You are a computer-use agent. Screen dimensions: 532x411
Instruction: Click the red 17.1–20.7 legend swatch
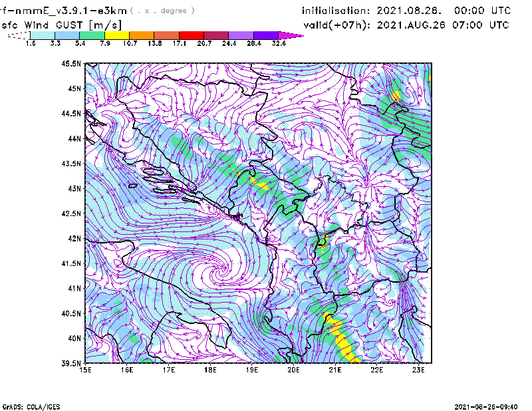click(x=192, y=35)
